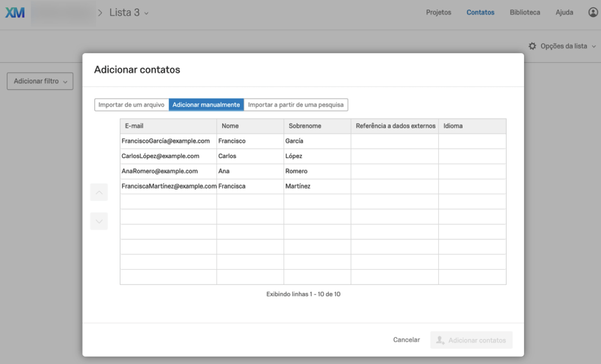Screen dimensions: 601x364
Task: Select the Idioma cell for Francisco García
Action: coord(472,141)
